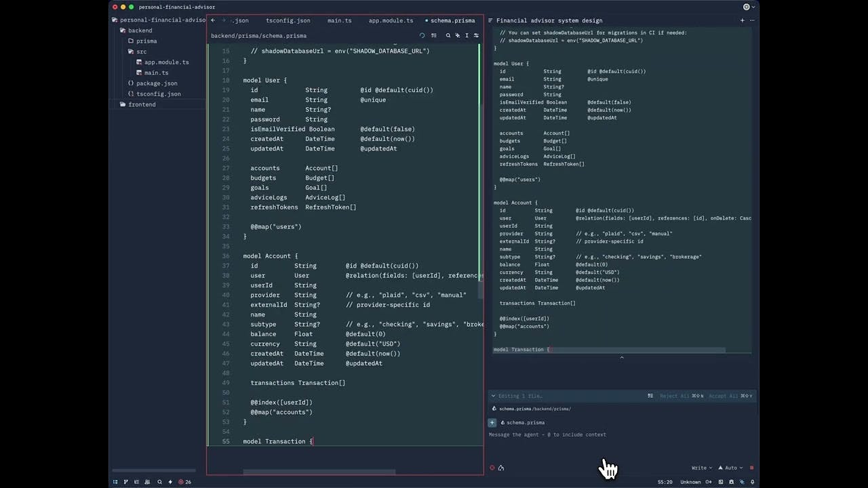Open diagnostics showing 26 errors
The height and width of the screenshot is (488, 868).
pos(184,482)
